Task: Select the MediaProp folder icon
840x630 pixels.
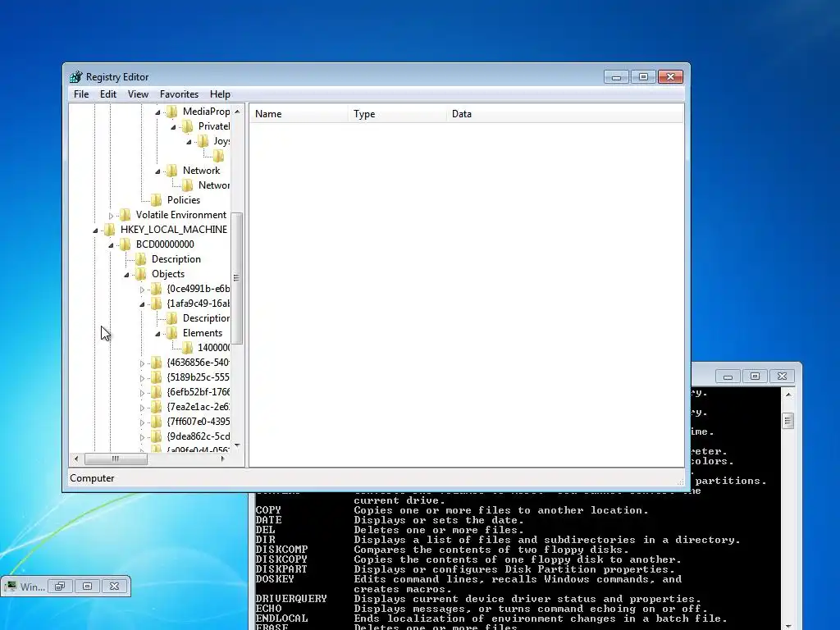Action: [x=172, y=112]
